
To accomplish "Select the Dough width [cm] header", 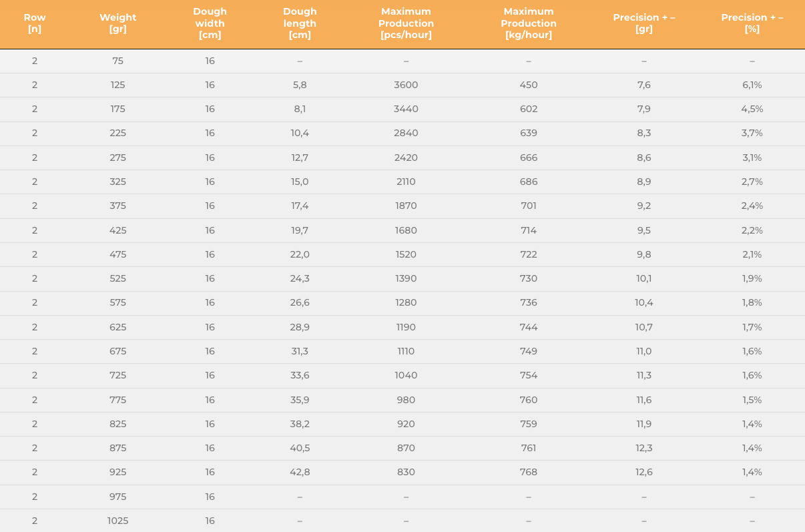I will coord(210,23).
